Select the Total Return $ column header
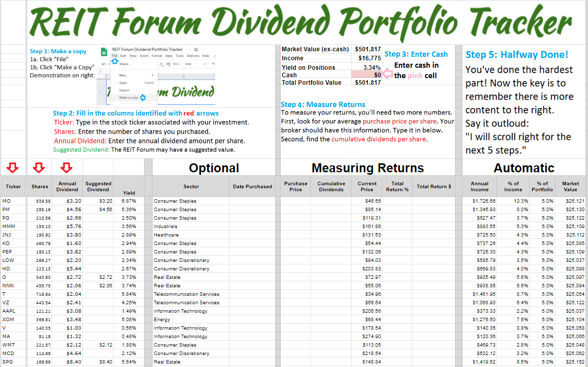Viewport: 588px width, 367px height. [434, 186]
